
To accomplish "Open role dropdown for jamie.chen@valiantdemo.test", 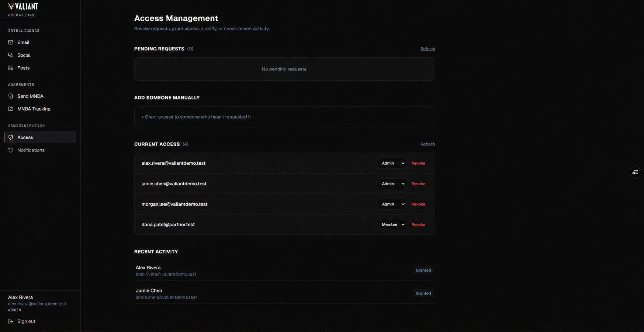I will pyautogui.click(x=392, y=184).
